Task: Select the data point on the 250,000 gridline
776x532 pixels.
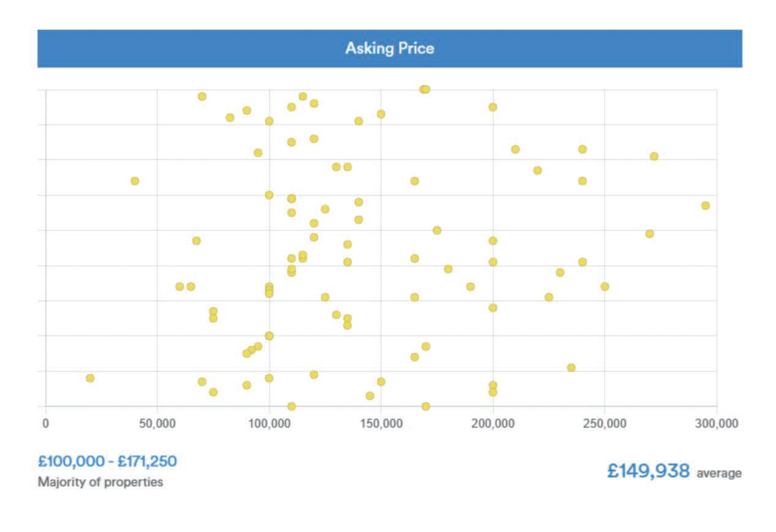Action: coord(605,287)
